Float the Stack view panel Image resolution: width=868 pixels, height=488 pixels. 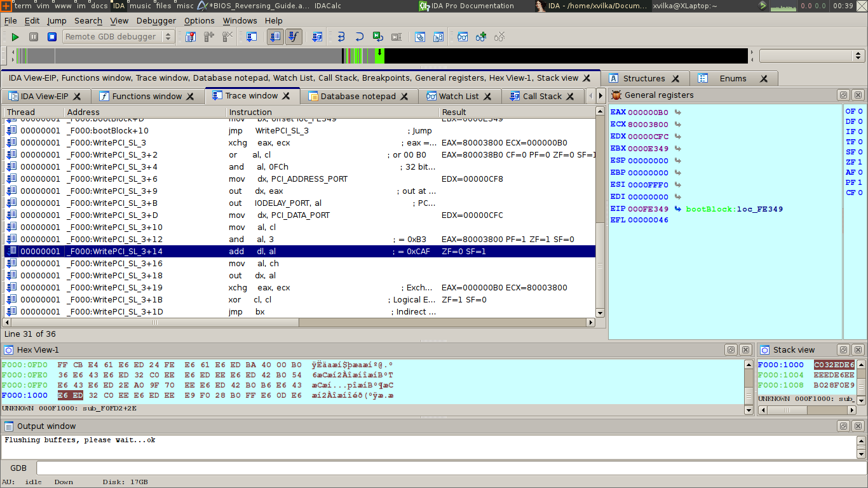click(843, 350)
